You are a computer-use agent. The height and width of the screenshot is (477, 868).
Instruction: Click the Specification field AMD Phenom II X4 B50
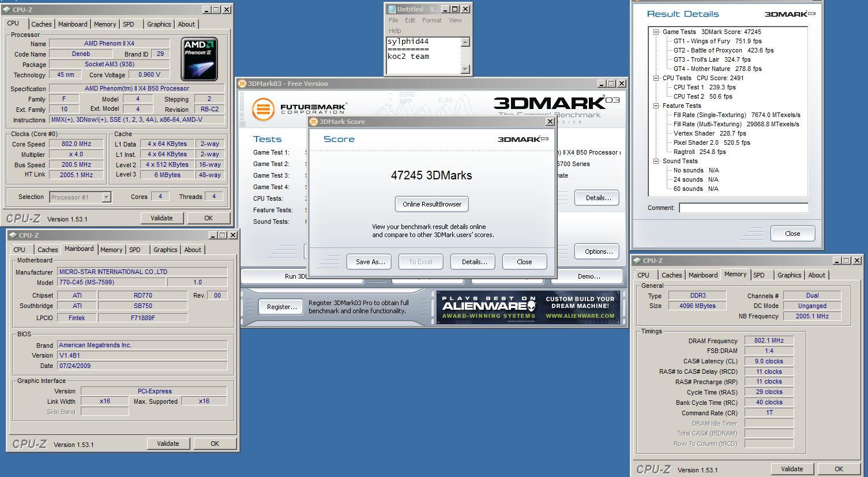coord(137,89)
